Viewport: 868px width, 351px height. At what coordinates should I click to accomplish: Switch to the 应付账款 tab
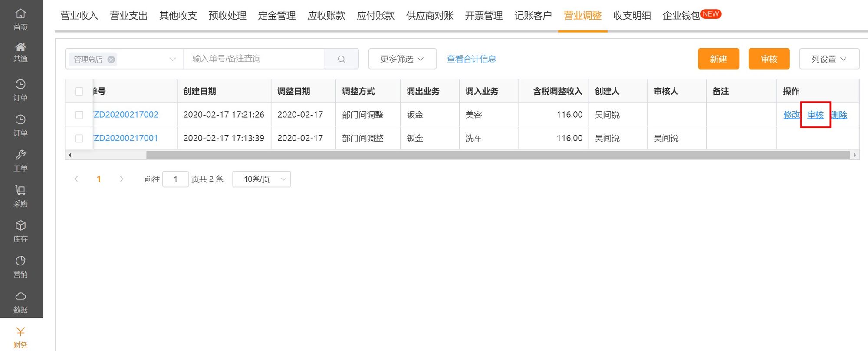pos(376,16)
